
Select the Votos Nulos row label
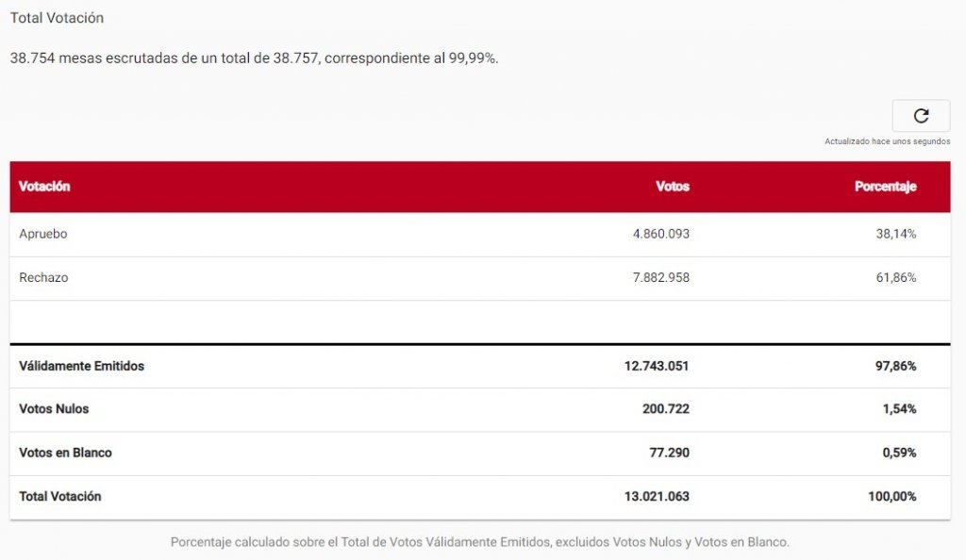54,409
